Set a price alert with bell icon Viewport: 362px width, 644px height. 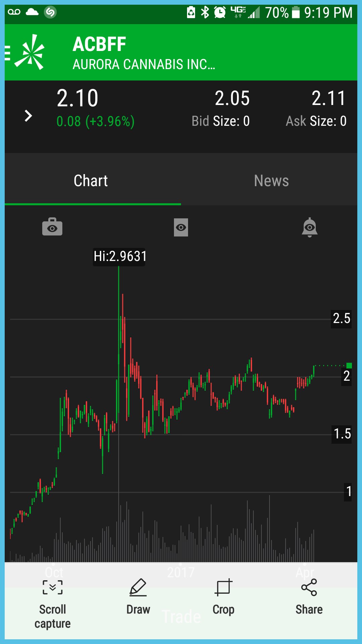pyautogui.click(x=310, y=227)
